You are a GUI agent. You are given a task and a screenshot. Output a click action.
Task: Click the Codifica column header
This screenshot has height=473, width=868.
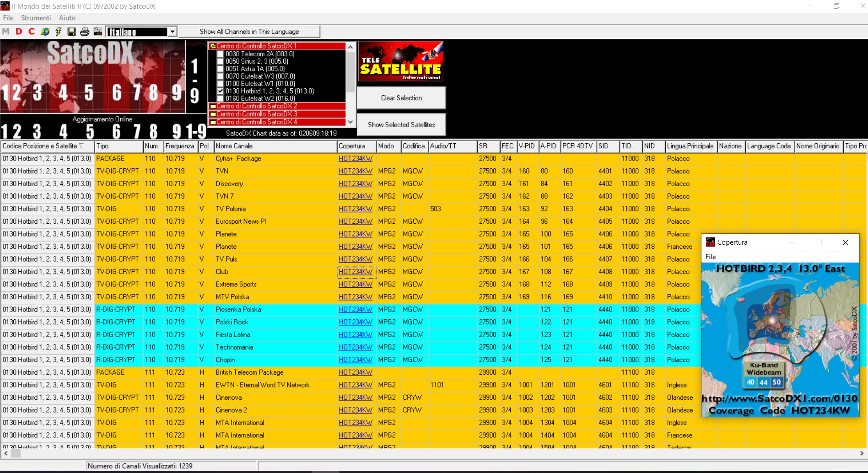coord(415,146)
